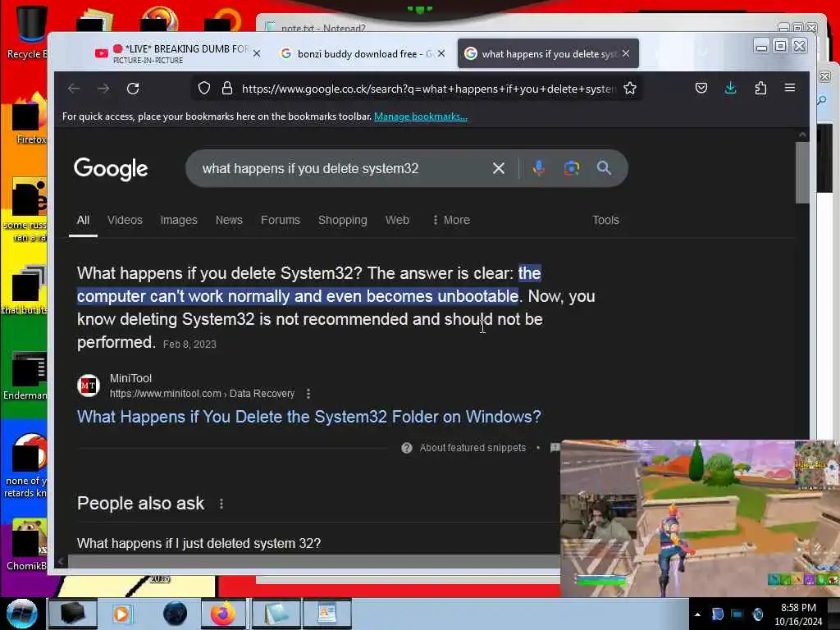Start Google voice search microphone
Screen dimensions: 840x630
click(x=539, y=168)
